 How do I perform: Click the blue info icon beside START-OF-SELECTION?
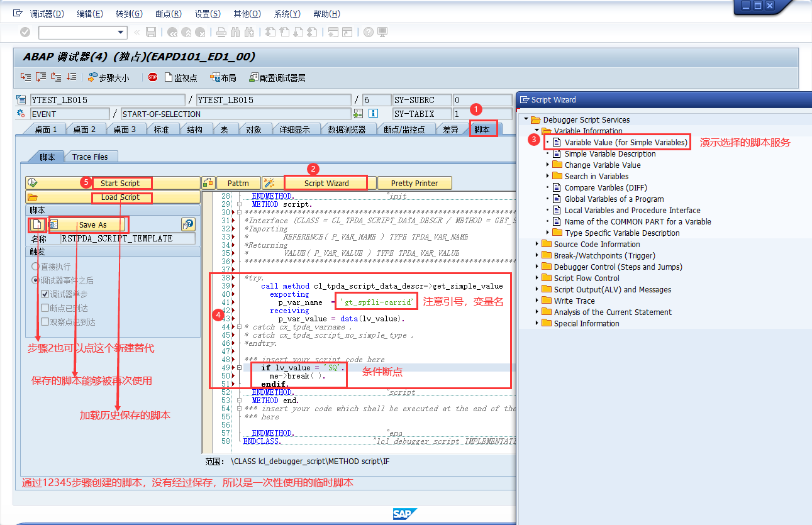pyautogui.click(x=373, y=114)
